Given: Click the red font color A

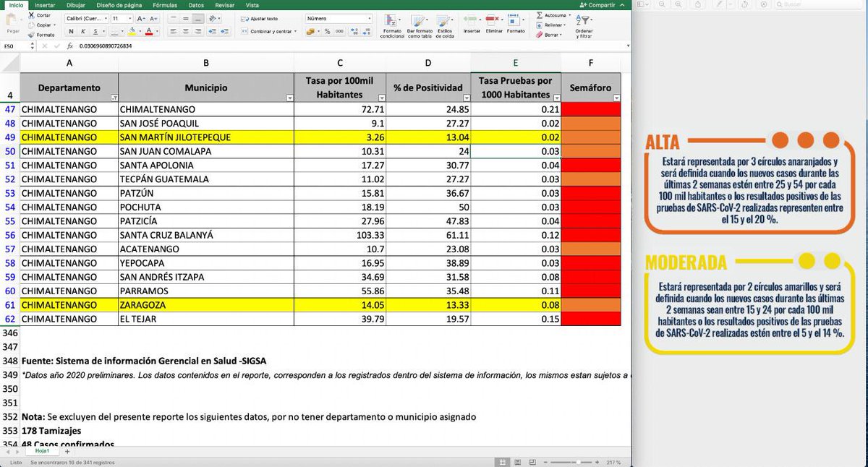Looking at the screenshot, I should [149, 32].
